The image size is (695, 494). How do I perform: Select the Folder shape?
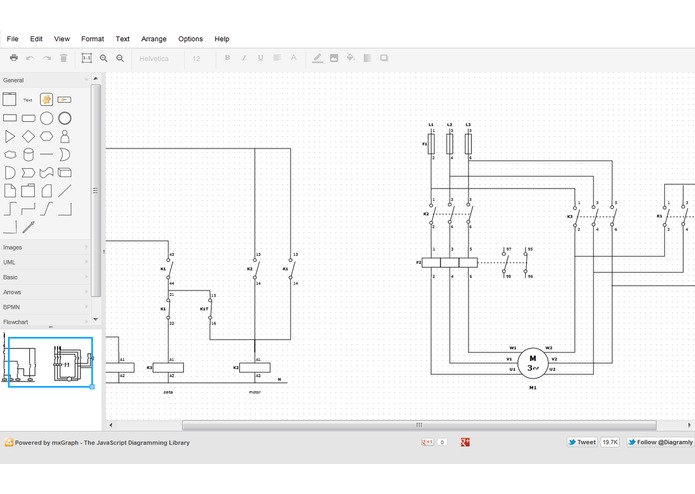[28, 191]
